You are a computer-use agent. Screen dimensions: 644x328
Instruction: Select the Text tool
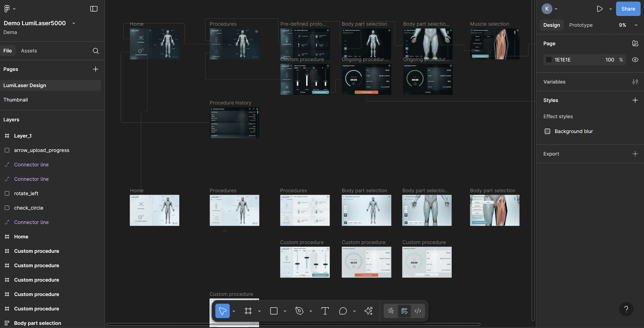tap(325, 311)
